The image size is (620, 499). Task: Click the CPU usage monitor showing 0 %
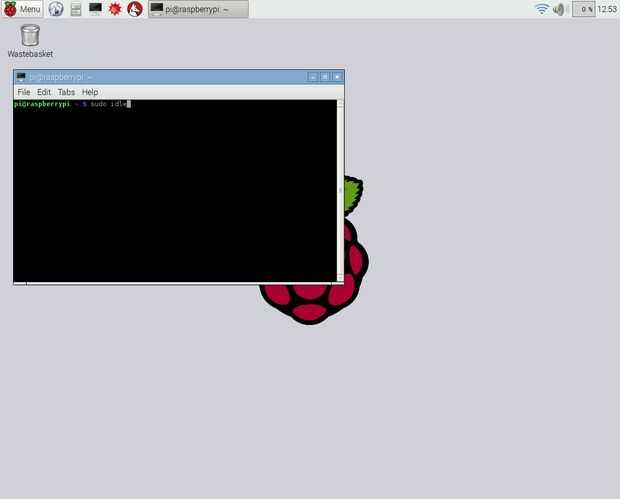[x=584, y=9]
